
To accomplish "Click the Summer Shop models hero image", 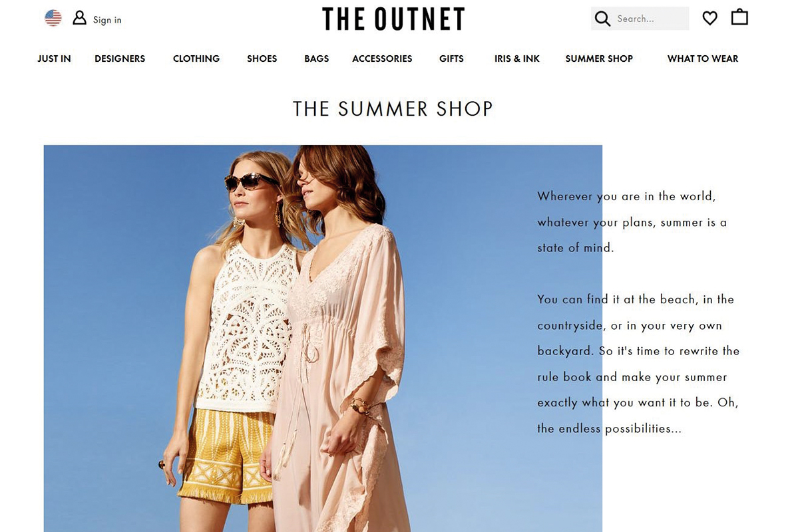I will 323,338.
